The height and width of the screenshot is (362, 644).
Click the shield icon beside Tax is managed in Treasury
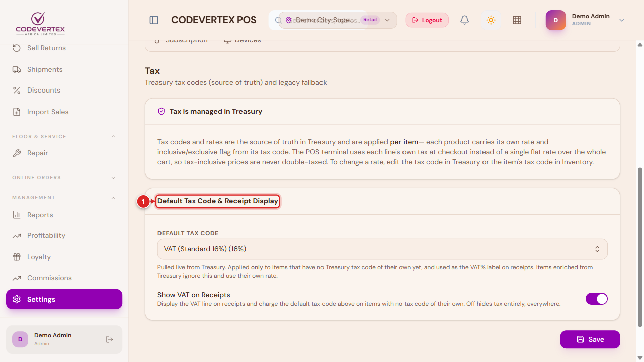click(x=162, y=111)
